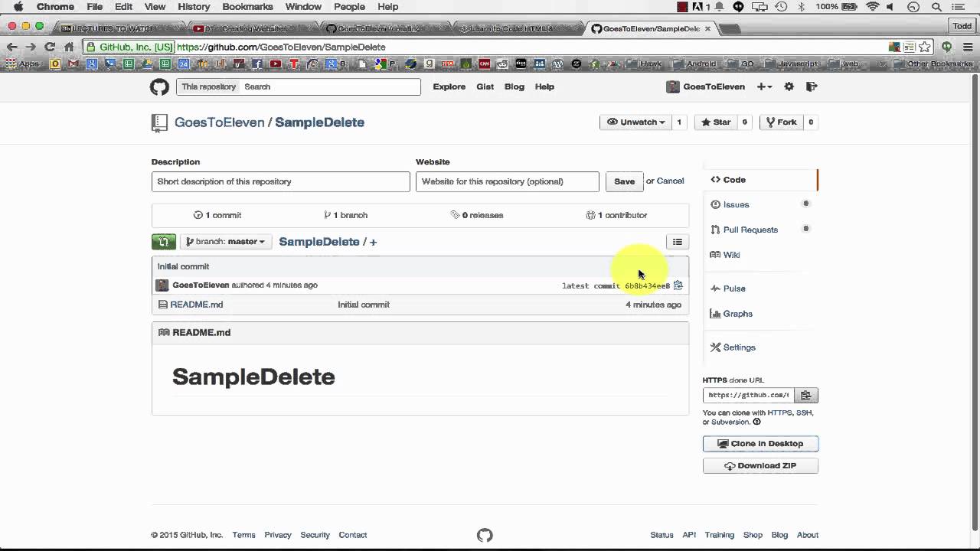The width and height of the screenshot is (980, 551).
Task: Click the 1 contributor link
Action: (616, 215)
